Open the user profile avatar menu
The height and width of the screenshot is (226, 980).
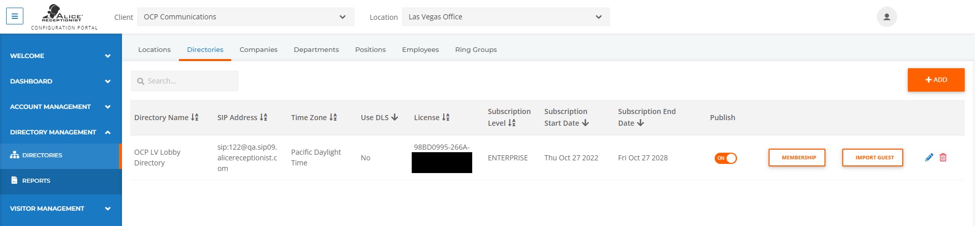point(886,17)
